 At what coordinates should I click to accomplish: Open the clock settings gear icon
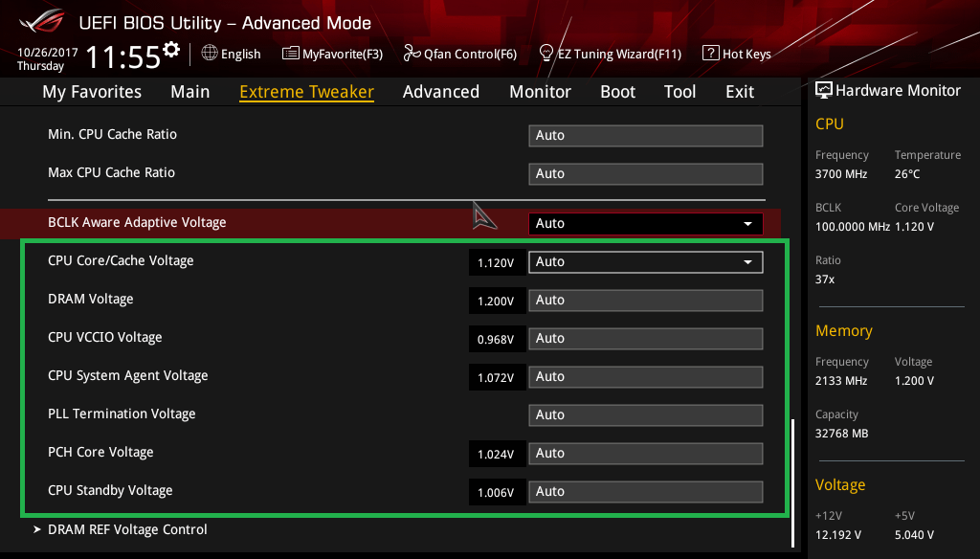click(171, 50)
